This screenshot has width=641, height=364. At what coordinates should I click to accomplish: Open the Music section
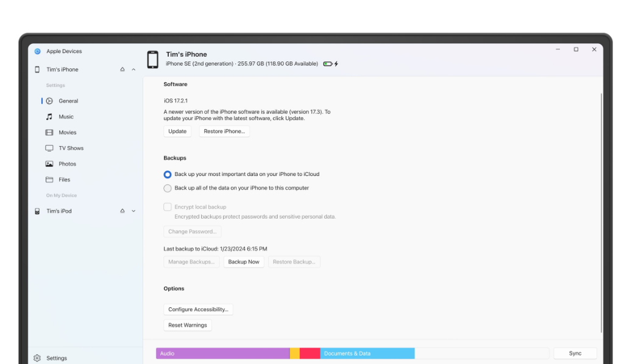tap(66, 117)
